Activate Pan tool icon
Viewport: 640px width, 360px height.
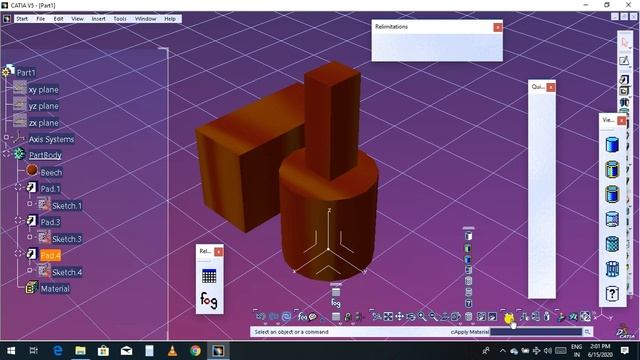[399, 316]
